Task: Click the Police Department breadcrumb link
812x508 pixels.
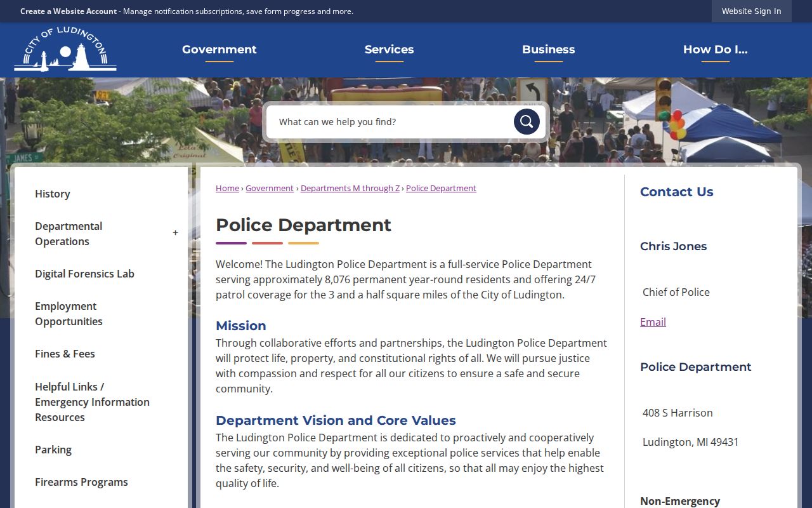Action: (x=441, y=188)
